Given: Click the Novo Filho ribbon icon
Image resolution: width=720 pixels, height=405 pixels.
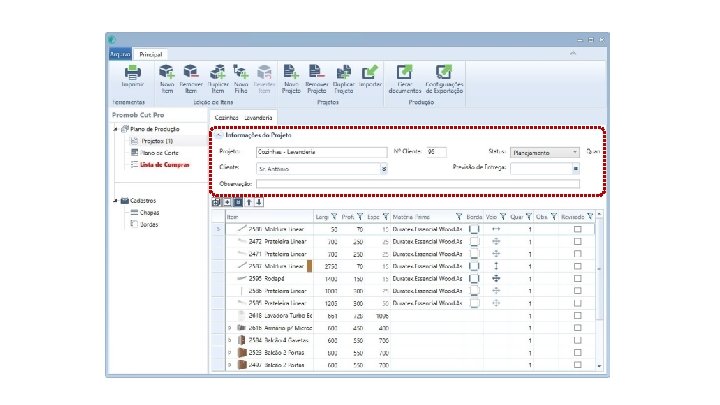Looking at the screenshot, I should (241, 72).
